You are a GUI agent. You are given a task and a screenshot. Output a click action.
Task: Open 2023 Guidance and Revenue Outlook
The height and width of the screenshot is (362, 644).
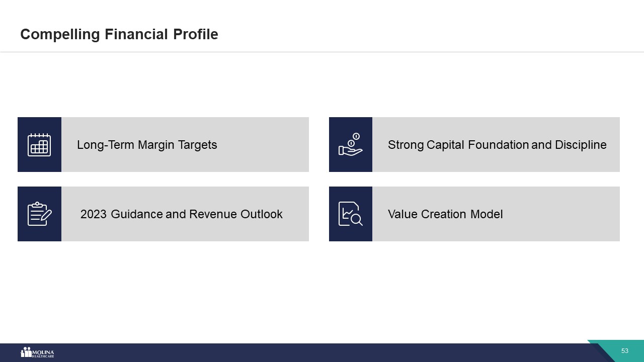click(x=181, y=215)
